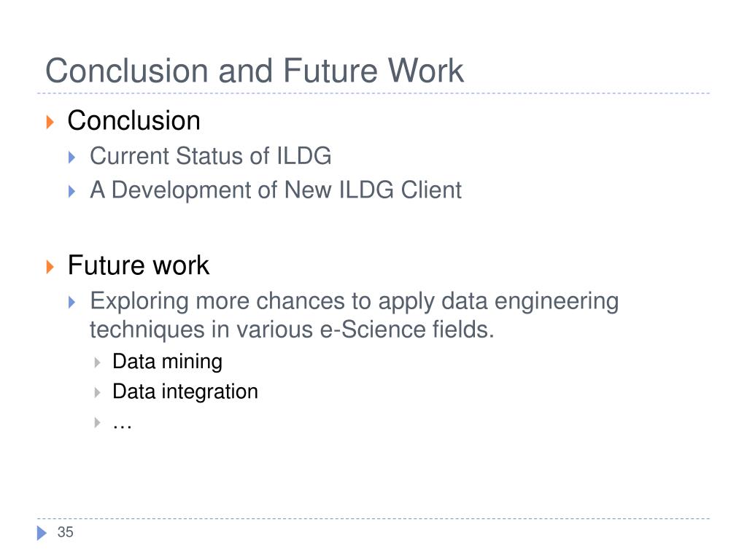
Task: Click the blue bullet before Exploring more chances
Action: pos(72,302)
